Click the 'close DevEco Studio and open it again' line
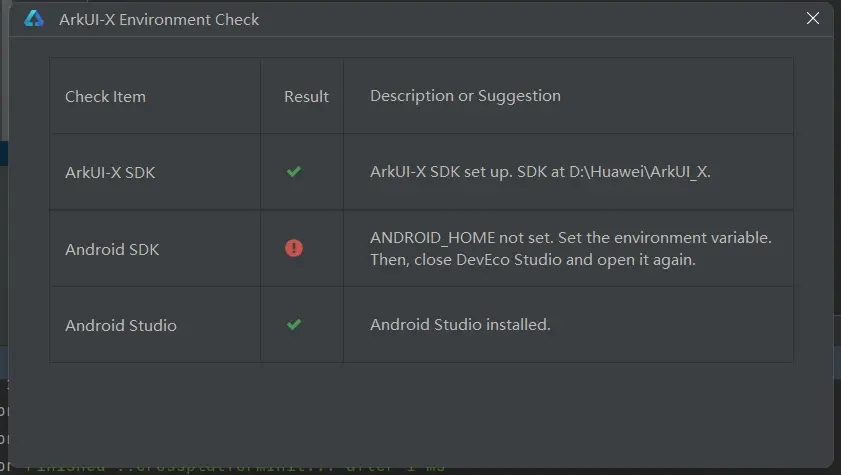The image size is (841, 475). pos(532,260)
